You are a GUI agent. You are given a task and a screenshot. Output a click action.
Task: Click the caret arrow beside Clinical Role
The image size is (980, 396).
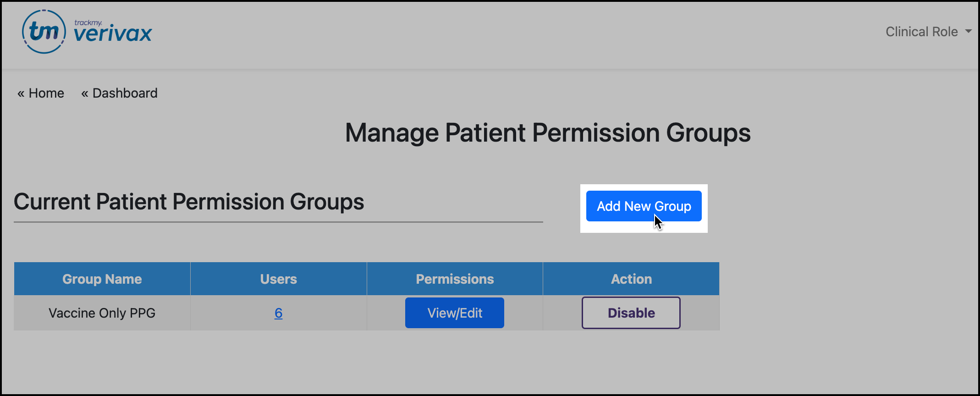(968, 32)
